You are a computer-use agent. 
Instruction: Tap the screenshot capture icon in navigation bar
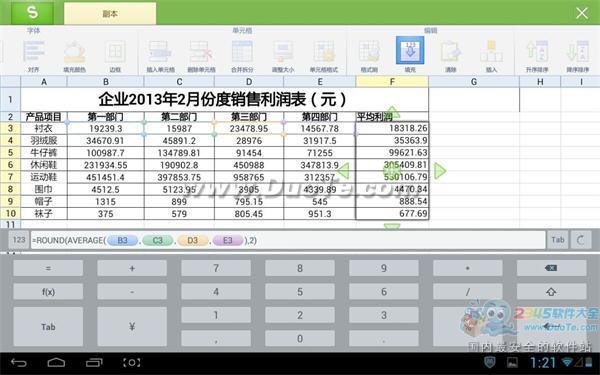tap(131, 362)
